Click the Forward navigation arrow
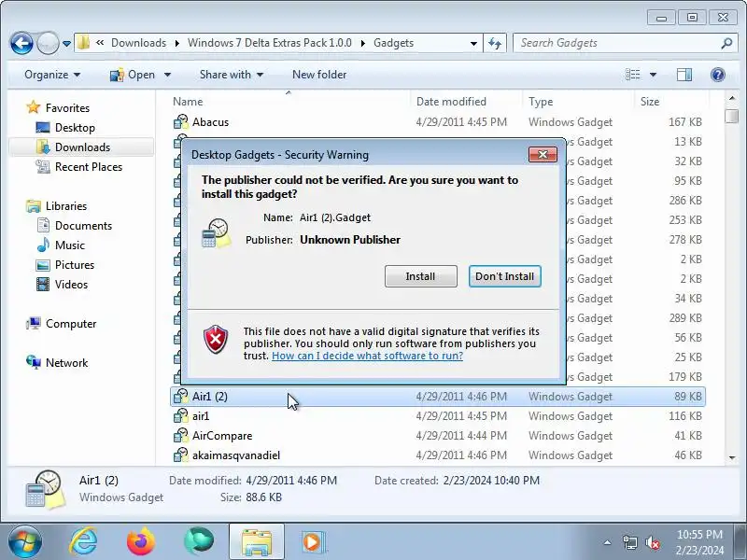Screen dimensions: 747x560 (48, 43)
